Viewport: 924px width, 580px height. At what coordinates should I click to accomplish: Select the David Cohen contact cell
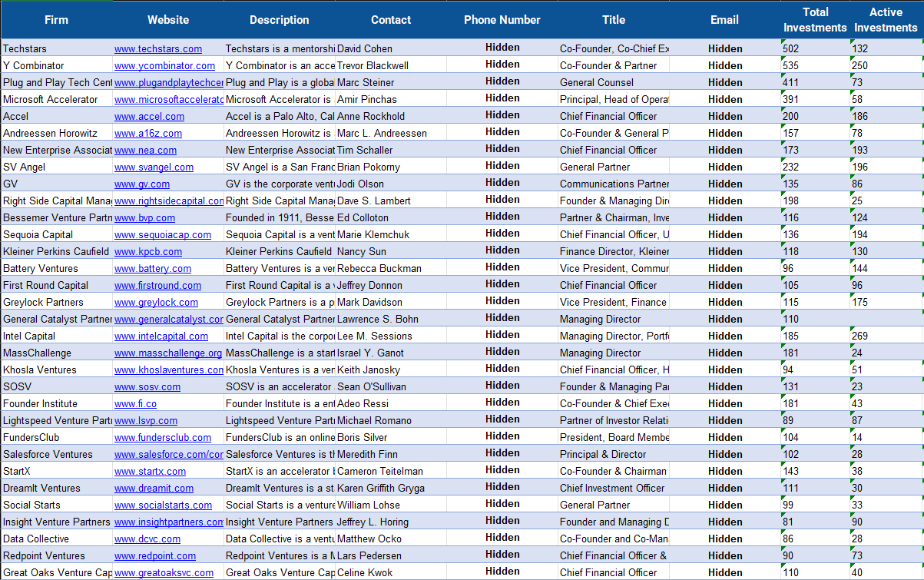[x=364, y=48]
